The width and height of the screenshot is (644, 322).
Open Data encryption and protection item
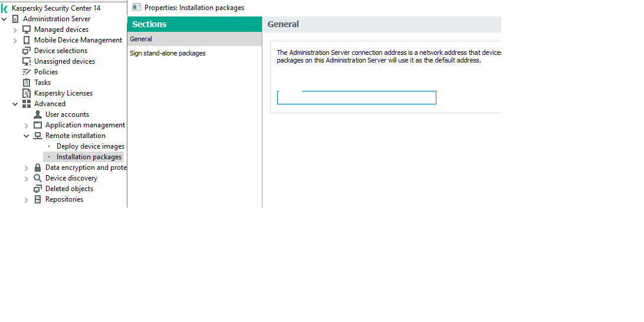86,167
